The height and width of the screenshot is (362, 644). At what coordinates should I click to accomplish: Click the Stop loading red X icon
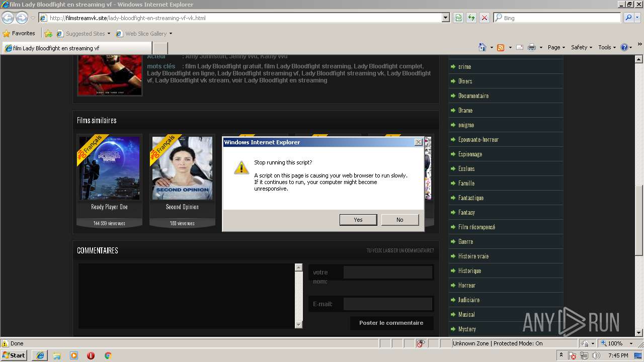[484, 18]
